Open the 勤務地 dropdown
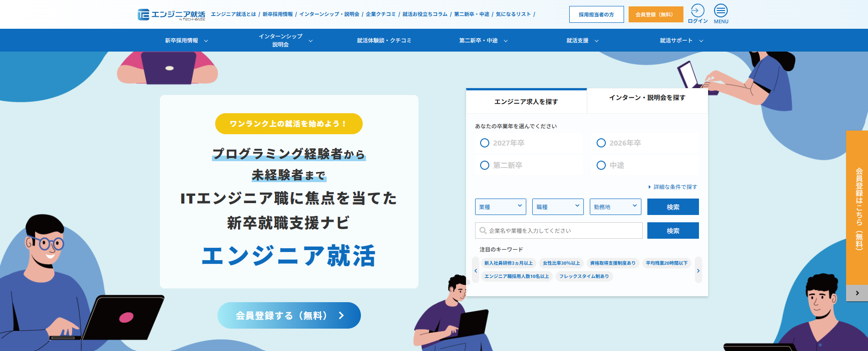The width and height of the screenshot is (868, 351). [x=615, y=207]
